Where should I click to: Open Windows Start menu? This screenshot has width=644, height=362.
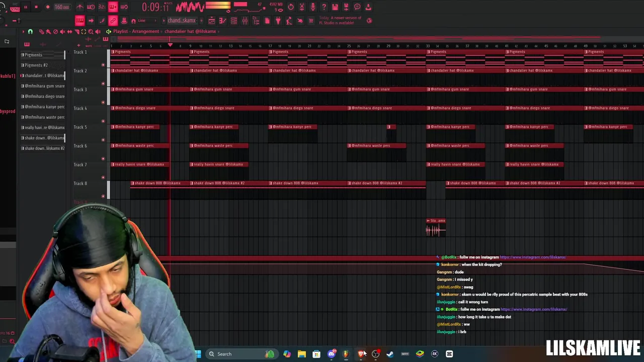point(198,354)
